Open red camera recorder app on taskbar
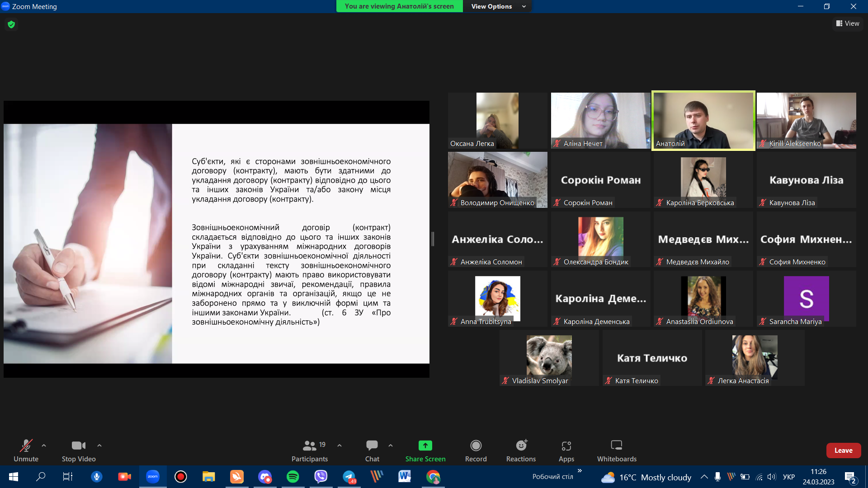 tap(124, 477)
